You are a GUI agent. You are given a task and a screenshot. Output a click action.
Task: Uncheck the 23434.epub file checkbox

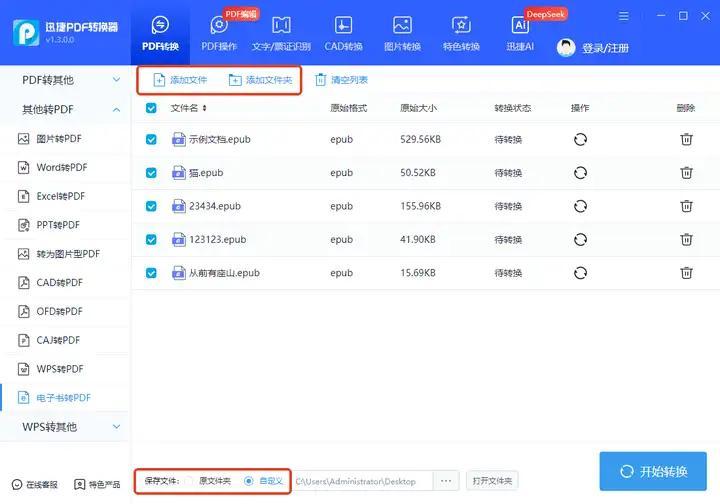pos(152,207)
